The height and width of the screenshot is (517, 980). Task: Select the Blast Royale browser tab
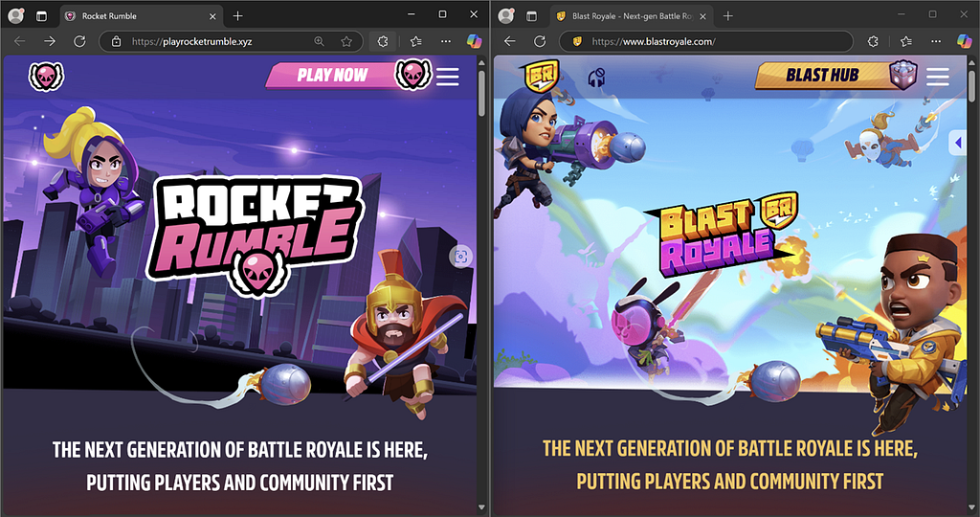[632, 16]
